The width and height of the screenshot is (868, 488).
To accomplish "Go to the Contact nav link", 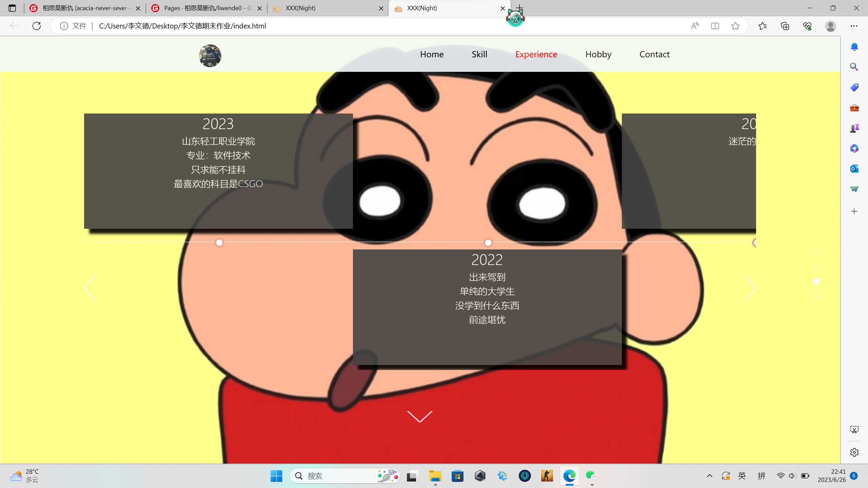I will (654, 54).
